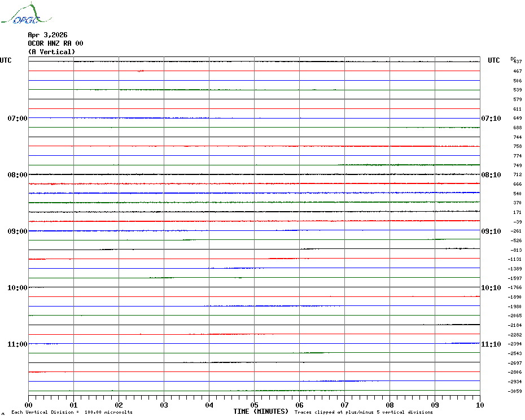Screen dimensions: 525x420
Task: Click the 07:10 time label on right
Action: 491,119
